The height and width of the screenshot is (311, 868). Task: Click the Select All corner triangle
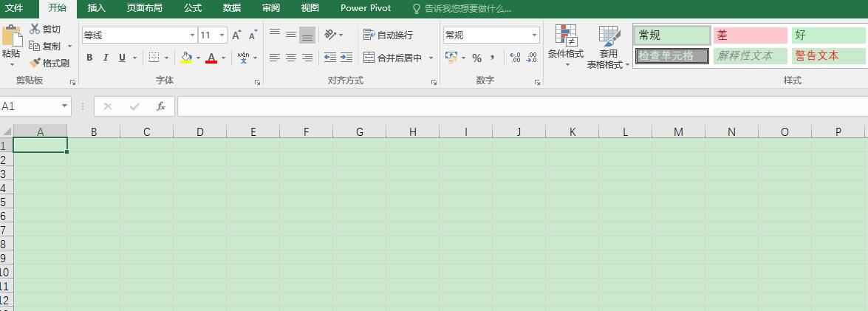(7, 131)
